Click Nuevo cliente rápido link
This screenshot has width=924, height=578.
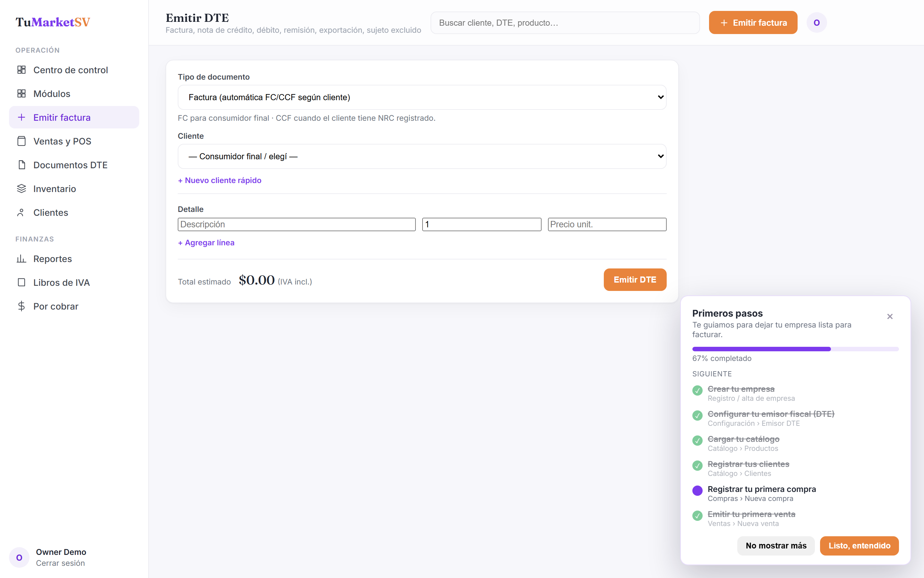coord(219,180)
